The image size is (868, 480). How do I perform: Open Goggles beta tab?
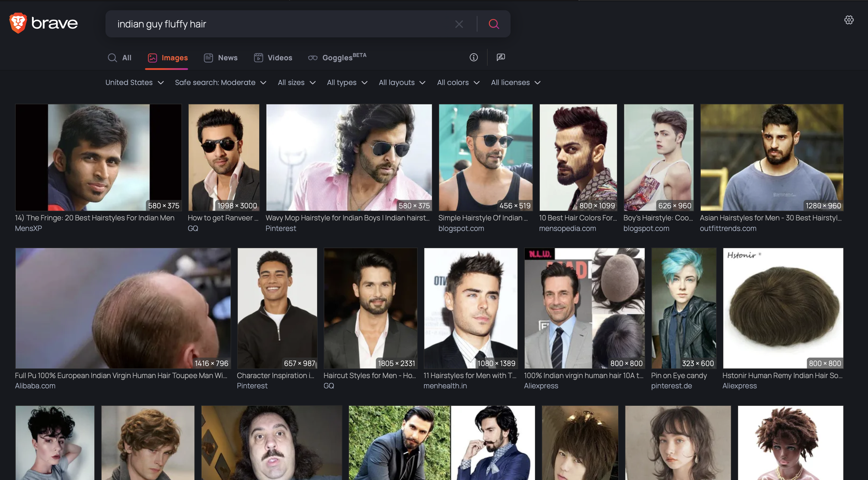[337, 58]
